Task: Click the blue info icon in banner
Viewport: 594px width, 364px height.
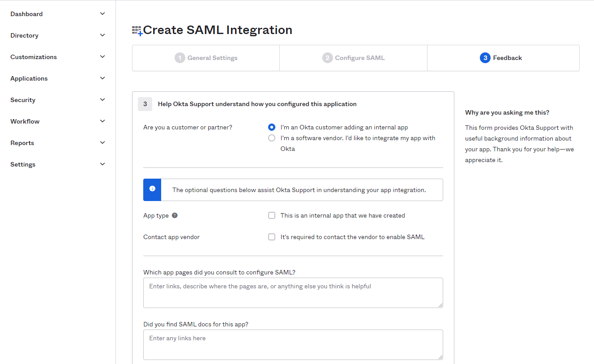Action: 152,189
